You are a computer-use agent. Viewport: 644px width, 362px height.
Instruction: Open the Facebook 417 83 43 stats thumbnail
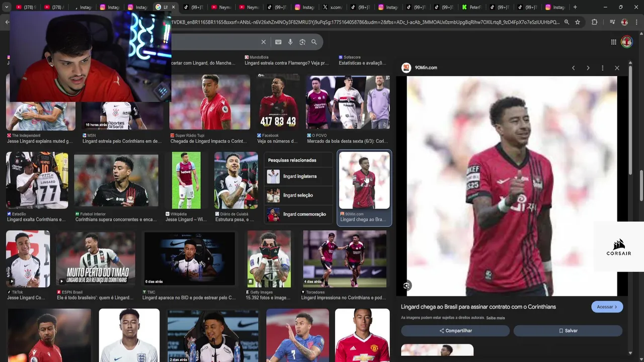tap(278, 102)
